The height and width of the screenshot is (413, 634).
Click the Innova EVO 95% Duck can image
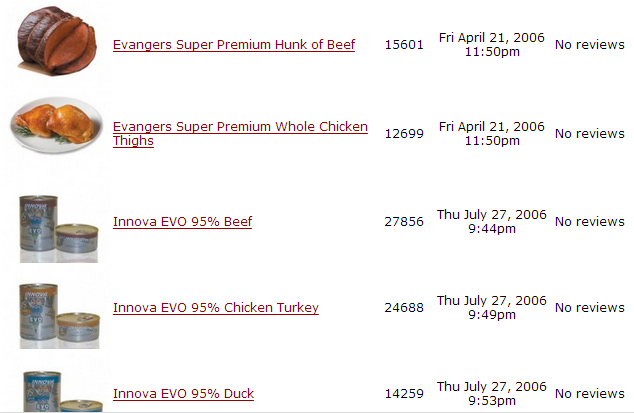(58, 392)
